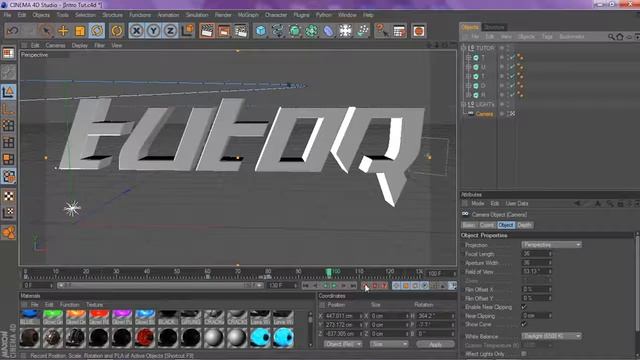
Task: Switch to the Structure tab
Action: 494,27
